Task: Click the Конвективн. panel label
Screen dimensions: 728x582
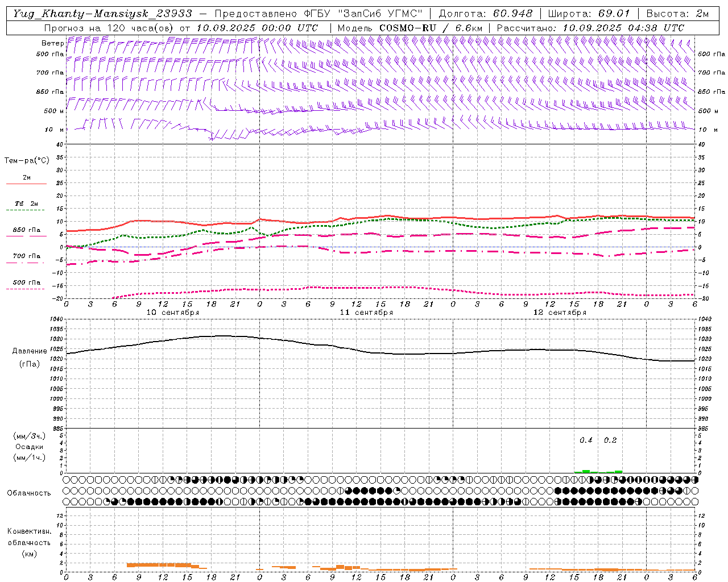Action: click(x=29, y=531)
